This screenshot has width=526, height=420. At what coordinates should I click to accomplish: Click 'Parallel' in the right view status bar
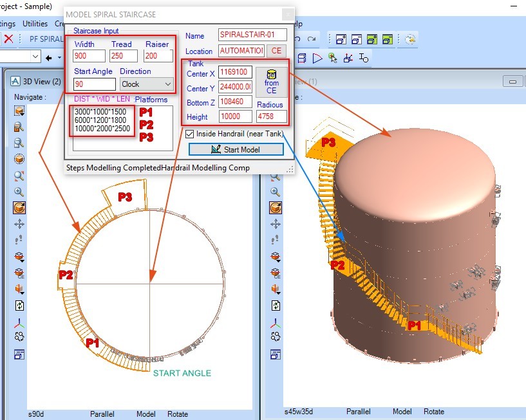coord(358,411)
